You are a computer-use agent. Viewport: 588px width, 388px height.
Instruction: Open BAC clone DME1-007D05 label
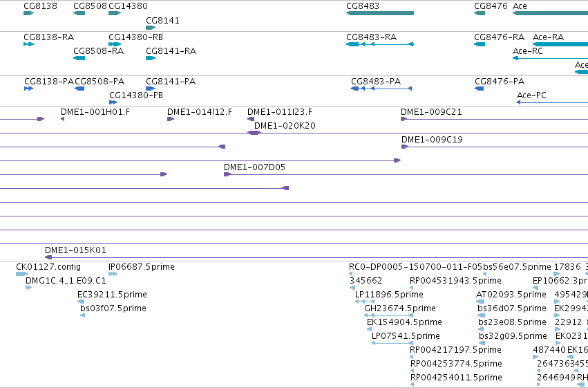[255, 167]
